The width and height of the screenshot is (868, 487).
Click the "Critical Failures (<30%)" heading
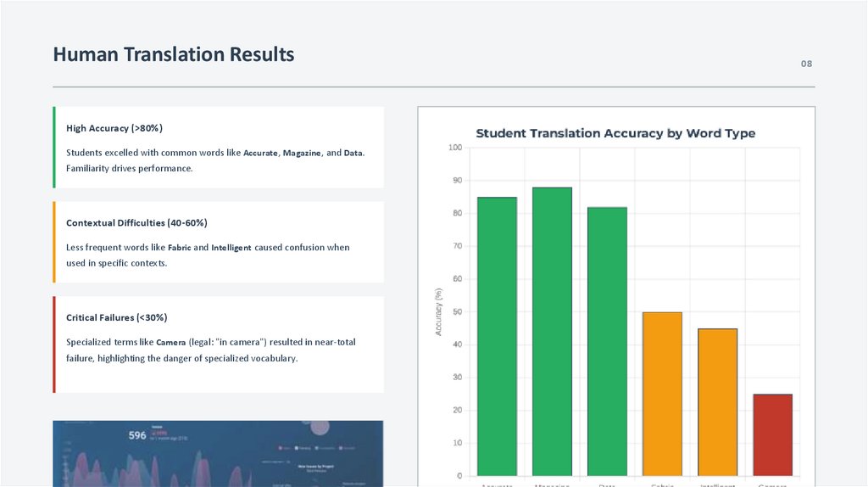coord(117,317)
